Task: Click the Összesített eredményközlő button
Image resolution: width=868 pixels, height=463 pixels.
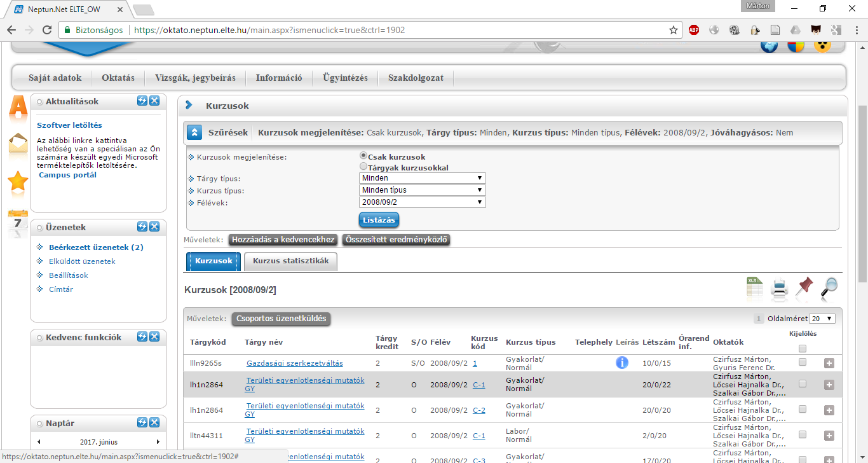Action: click(397, 240)
